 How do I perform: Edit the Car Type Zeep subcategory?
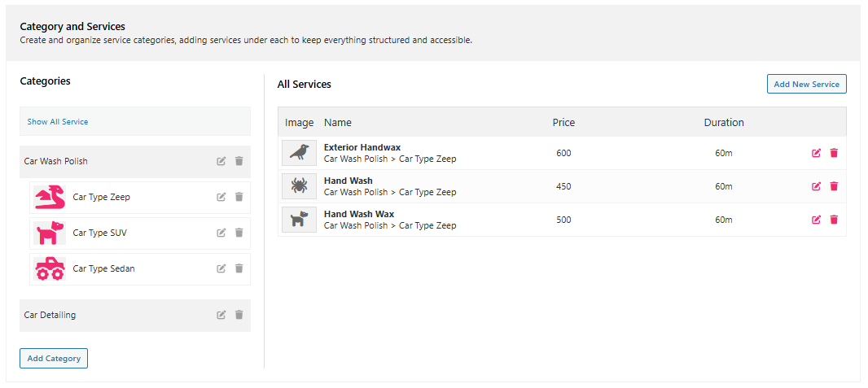(x=221, y=197)
